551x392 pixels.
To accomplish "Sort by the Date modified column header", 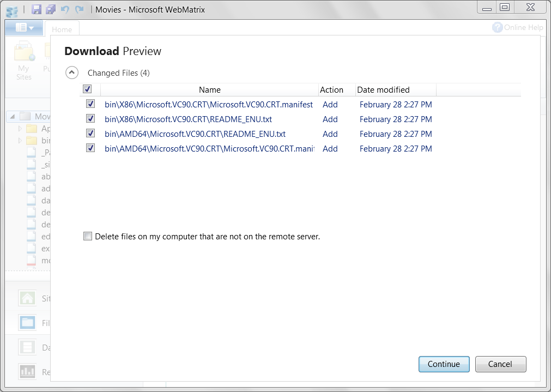I will (383, 89).
